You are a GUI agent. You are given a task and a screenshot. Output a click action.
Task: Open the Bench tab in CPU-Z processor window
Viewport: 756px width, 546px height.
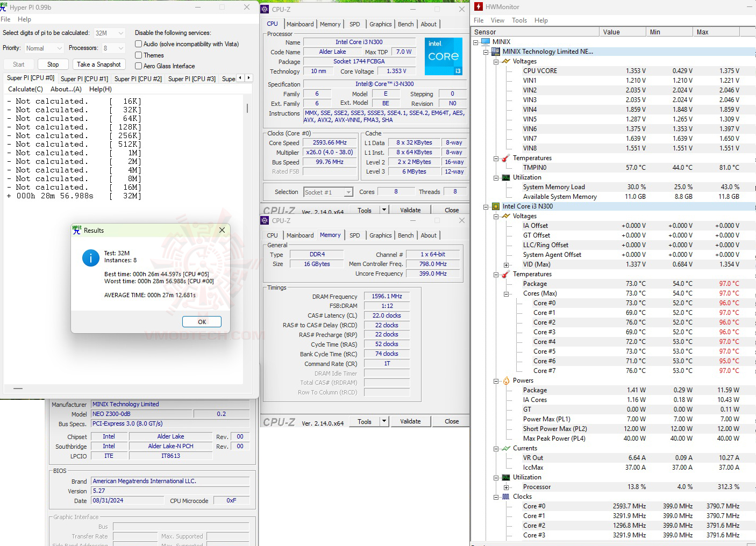point(406,24)
